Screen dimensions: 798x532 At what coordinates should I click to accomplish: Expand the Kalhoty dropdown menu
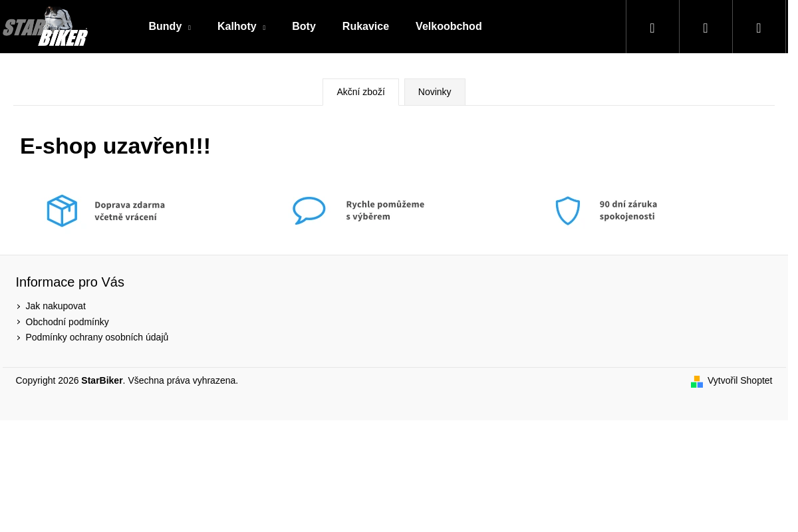coord(241,27)
